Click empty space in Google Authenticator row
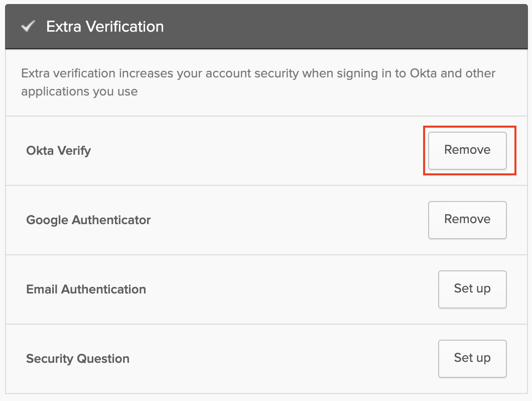The height and width of the screenshot is (401, 532). [x=291, y=220]
